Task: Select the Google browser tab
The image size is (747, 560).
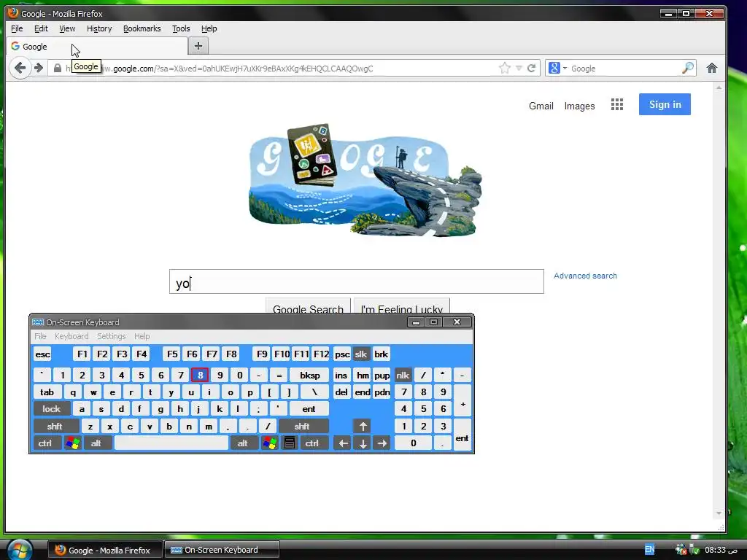Action: click(98, 46)
